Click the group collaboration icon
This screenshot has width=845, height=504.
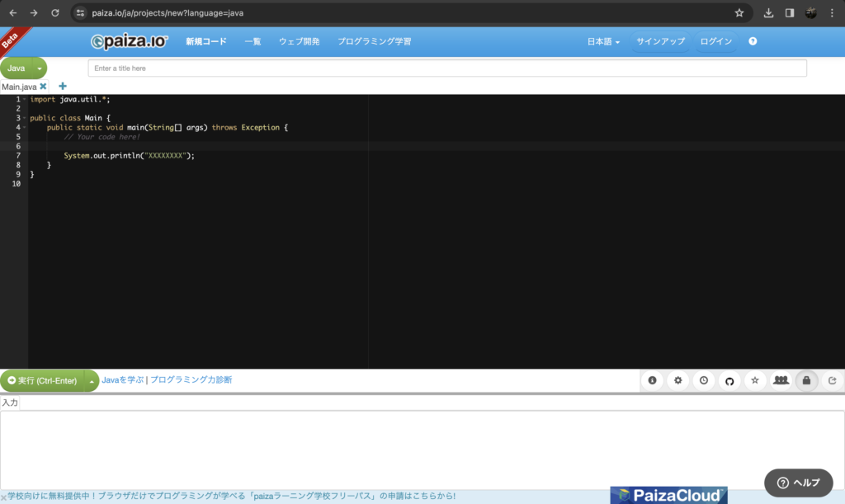[x=781, y=380]
